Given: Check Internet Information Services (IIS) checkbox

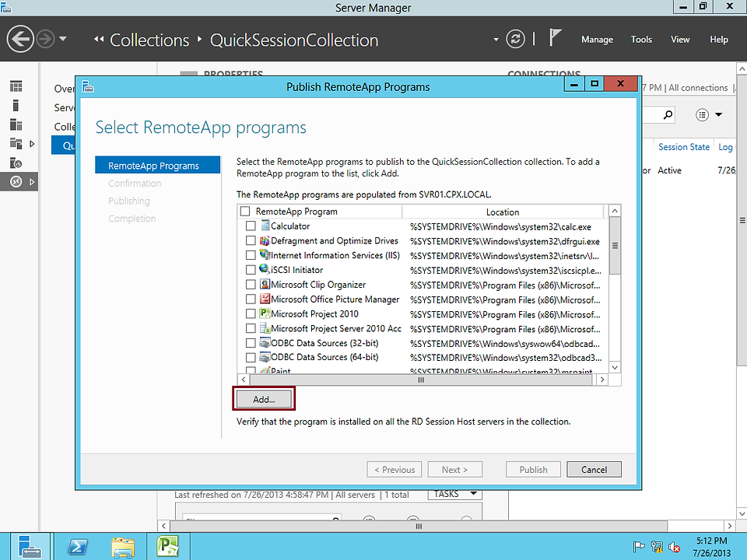Looking at the screenshot, I should pyautogui.click(x=251, y=255).
